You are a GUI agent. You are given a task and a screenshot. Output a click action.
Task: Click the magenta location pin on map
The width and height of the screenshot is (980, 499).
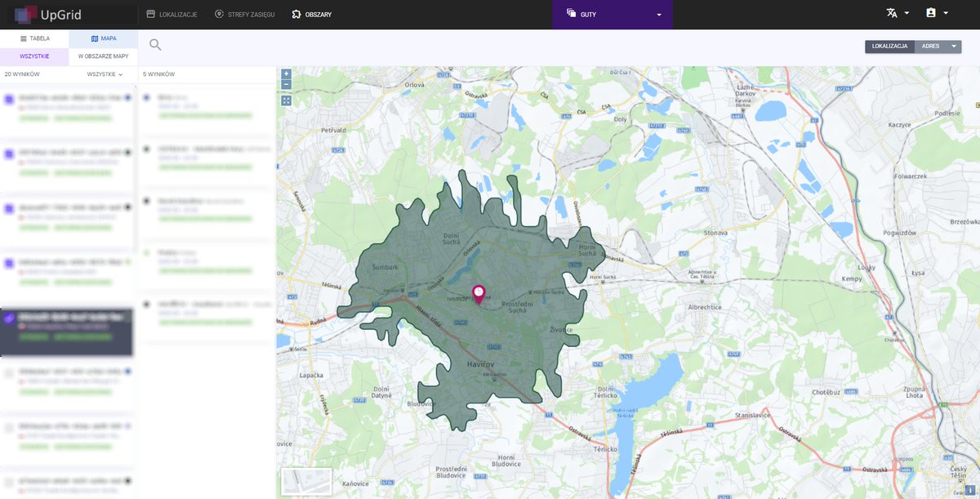coord(479,294)
